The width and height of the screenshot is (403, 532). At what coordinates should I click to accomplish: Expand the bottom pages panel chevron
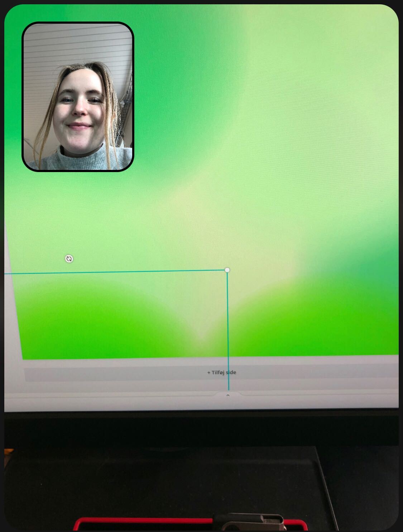227,395
